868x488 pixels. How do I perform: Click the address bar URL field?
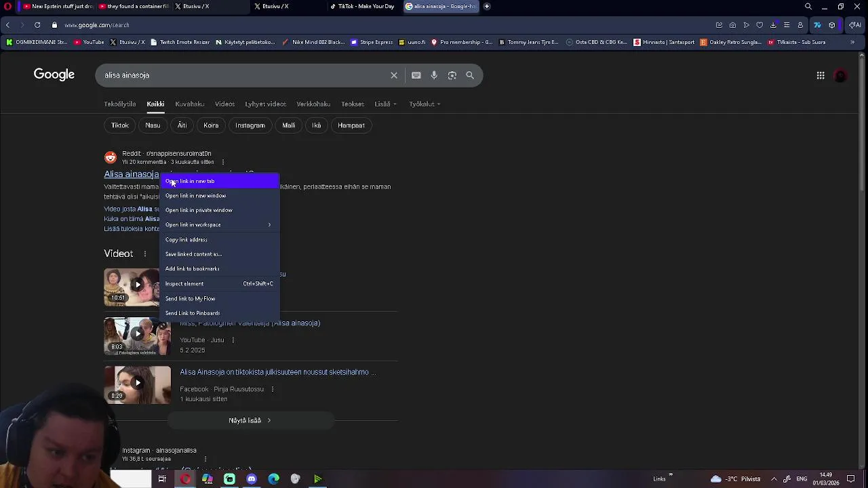380,25
